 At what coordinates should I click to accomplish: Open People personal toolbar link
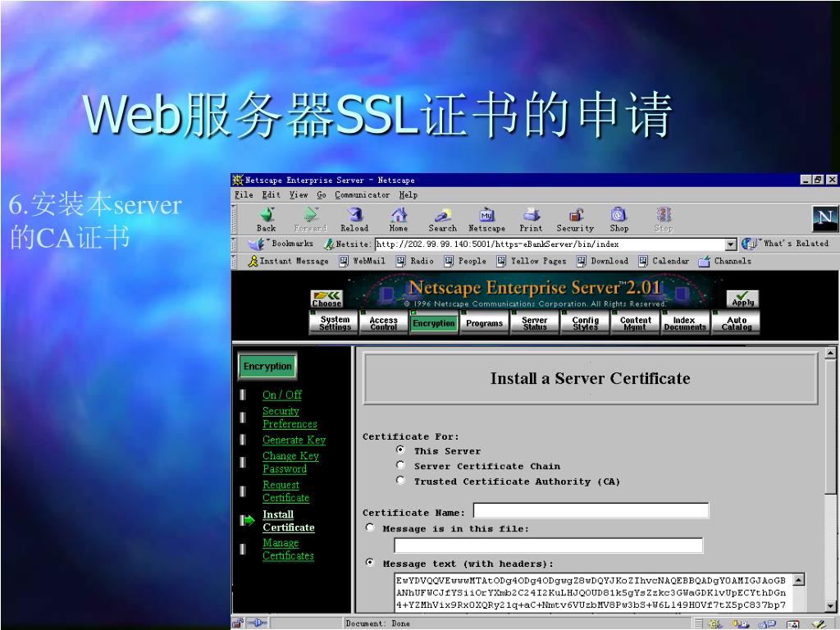[465, 261]
